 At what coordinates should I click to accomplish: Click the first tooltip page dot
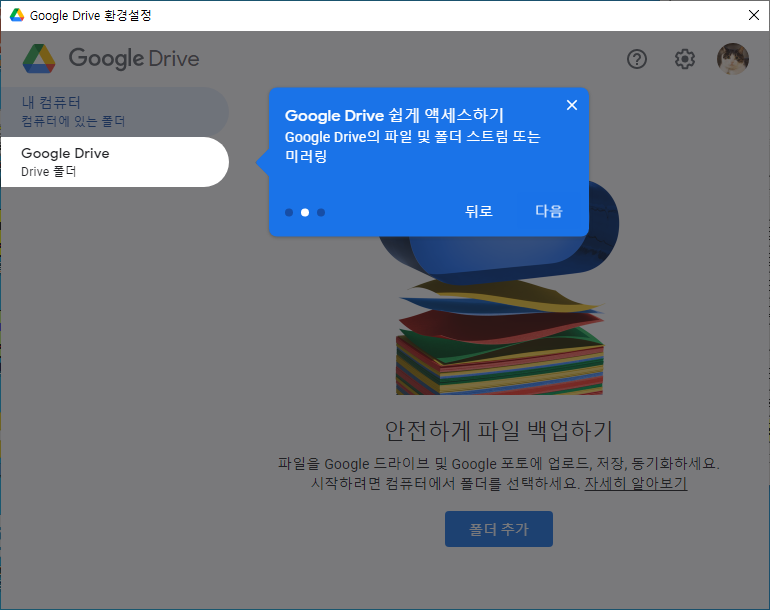tap(289, 212)
